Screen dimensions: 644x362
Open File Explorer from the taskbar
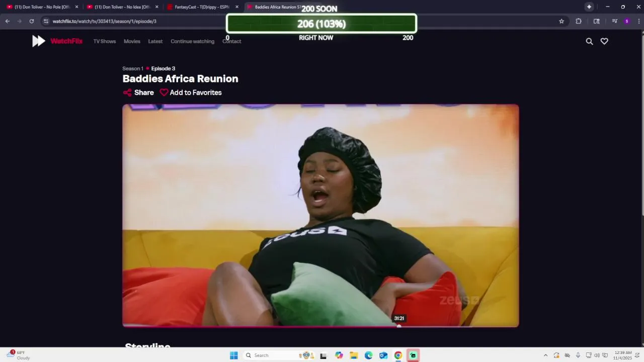354,355
